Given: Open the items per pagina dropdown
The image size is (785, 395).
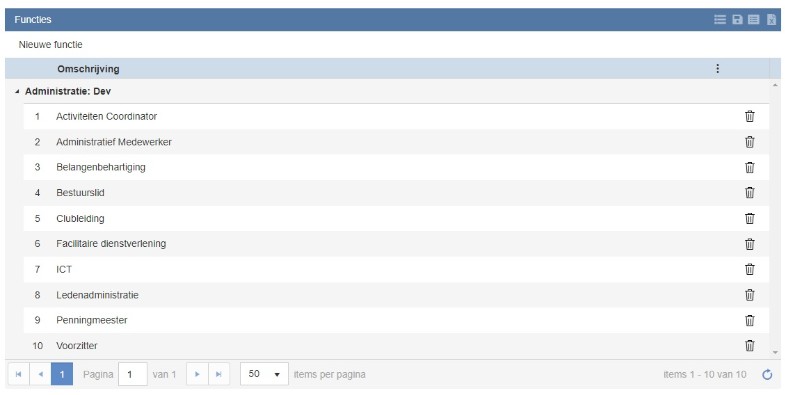Looking at the screenshot, I should pyautogui.click(x=264, y=374).
